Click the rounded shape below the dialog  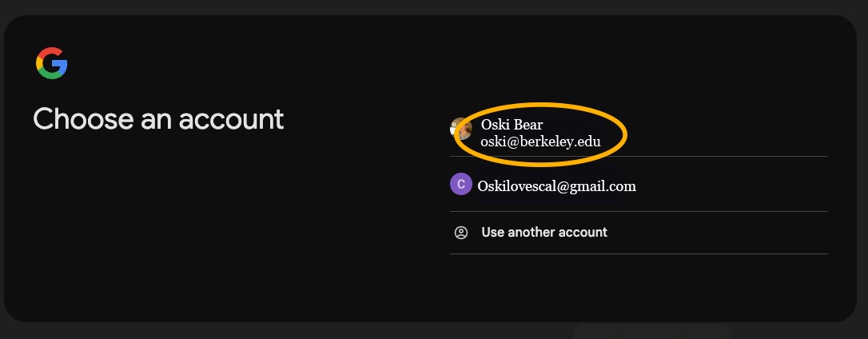(x=651, y=330)
